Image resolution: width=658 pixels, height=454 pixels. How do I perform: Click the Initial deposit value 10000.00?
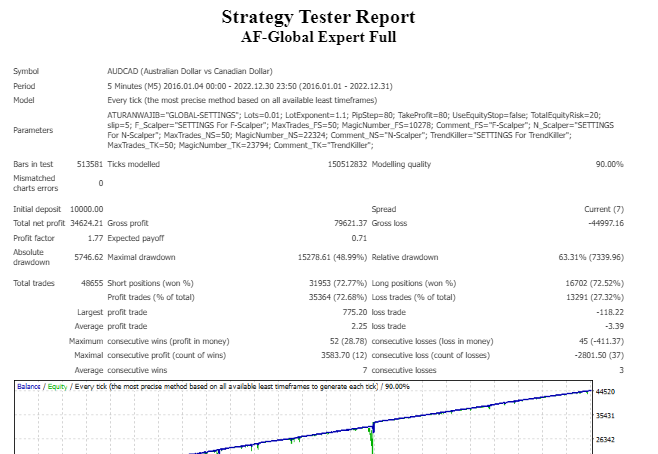82,208
